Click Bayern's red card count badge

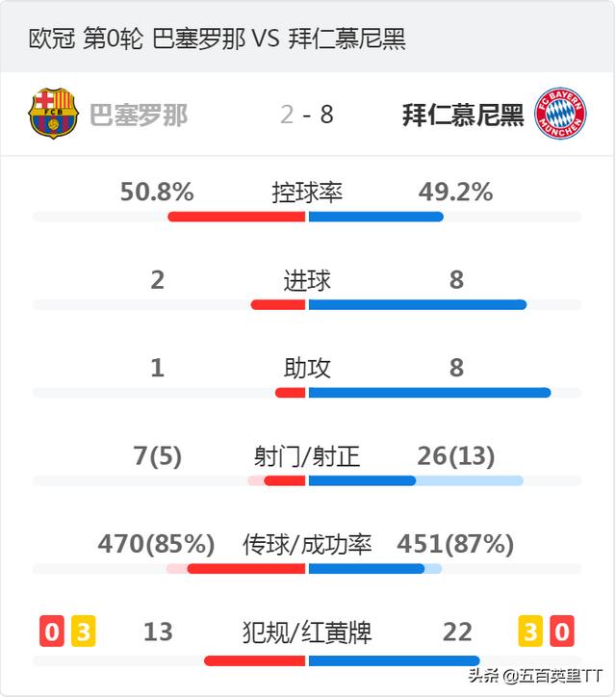(x=562, y=631)
